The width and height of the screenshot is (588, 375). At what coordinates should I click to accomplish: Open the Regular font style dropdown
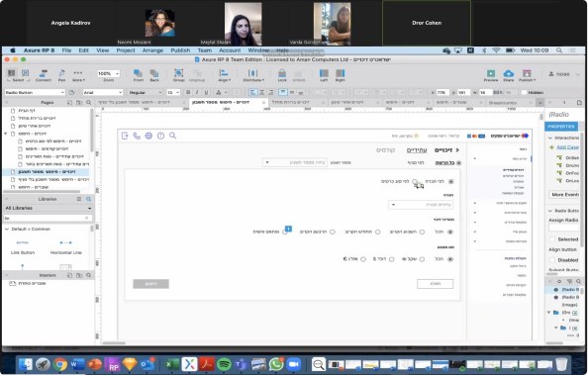click(145, 92)
